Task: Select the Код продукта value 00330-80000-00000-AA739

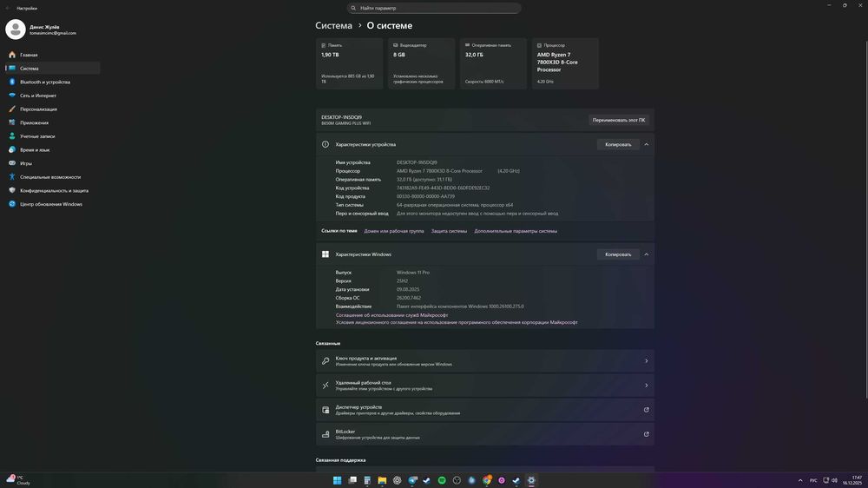Action: (x=425, y=196)
